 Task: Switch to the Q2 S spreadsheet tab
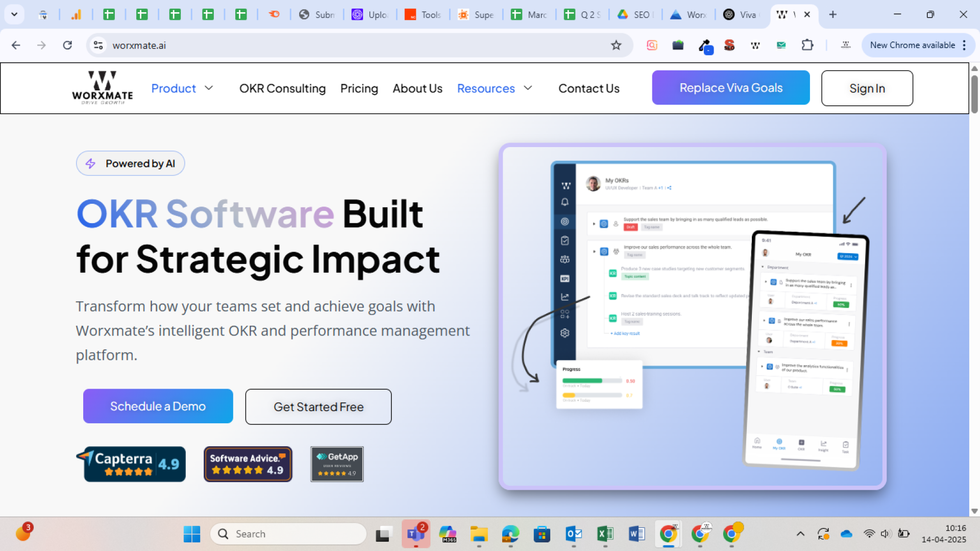[582, 14]
